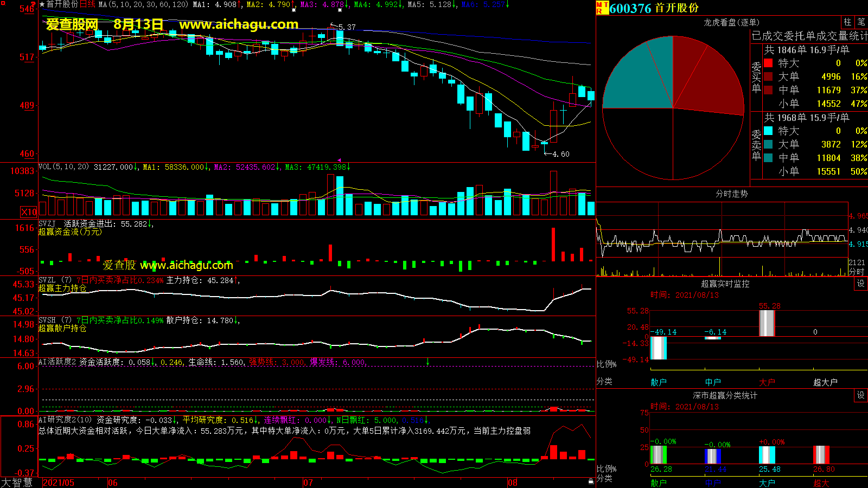Screen dimensions: 868x488
Task: Open 设 settings for 深市超赢分类统计 panel
Action: click(x=860, y=395)
